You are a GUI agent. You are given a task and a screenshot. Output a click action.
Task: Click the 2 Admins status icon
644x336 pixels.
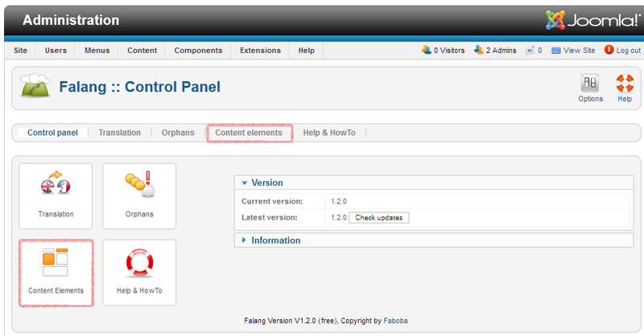click(478, 50)
